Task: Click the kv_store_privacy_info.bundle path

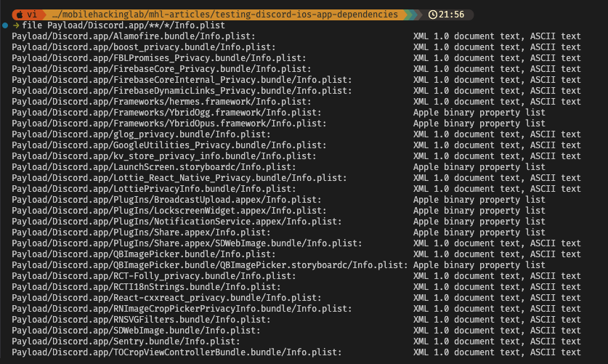Action: pos(163,156)
